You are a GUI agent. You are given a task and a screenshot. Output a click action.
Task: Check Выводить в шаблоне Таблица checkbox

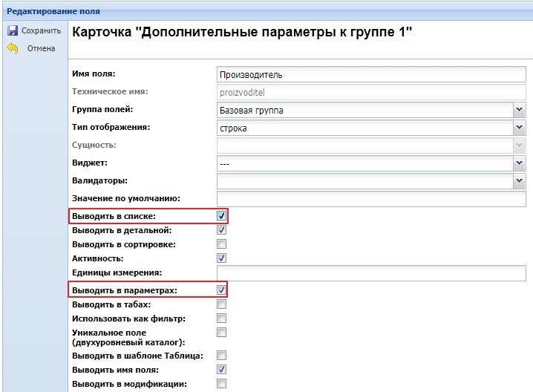click(x=221, y=356)
